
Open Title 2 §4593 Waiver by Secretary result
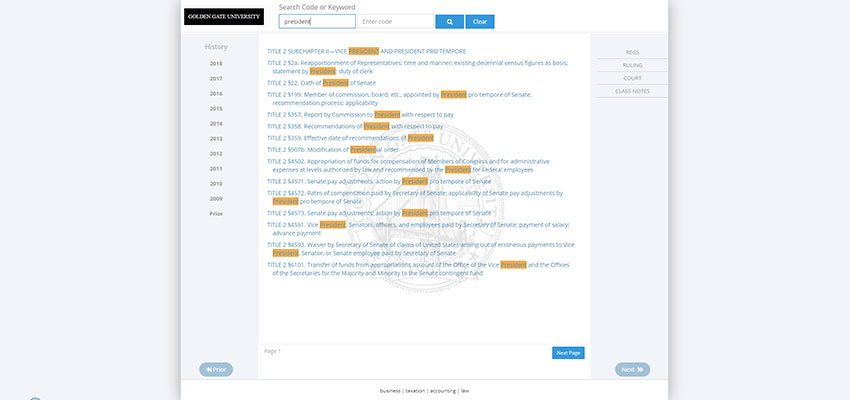(x=421, y=249)
